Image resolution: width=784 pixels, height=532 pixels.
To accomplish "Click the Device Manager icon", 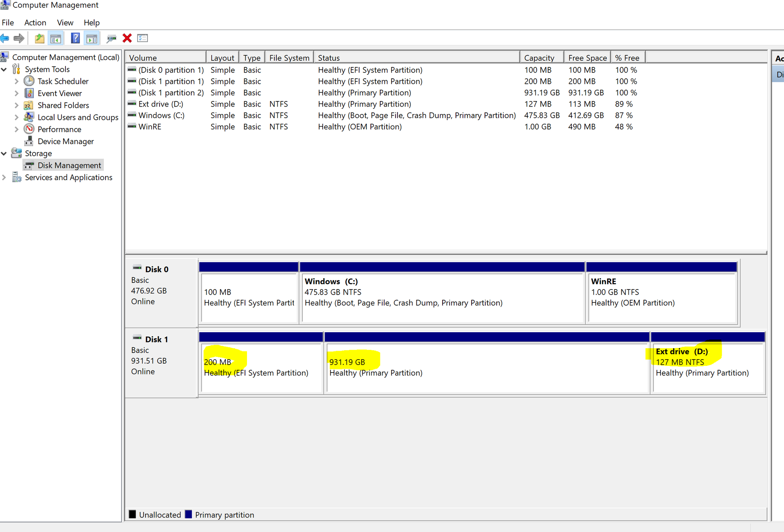I will coord(29,141).
